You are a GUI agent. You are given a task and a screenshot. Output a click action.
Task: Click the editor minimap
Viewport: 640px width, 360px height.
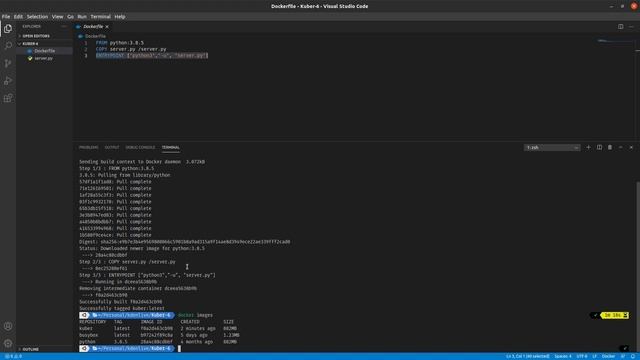point(616,41)
